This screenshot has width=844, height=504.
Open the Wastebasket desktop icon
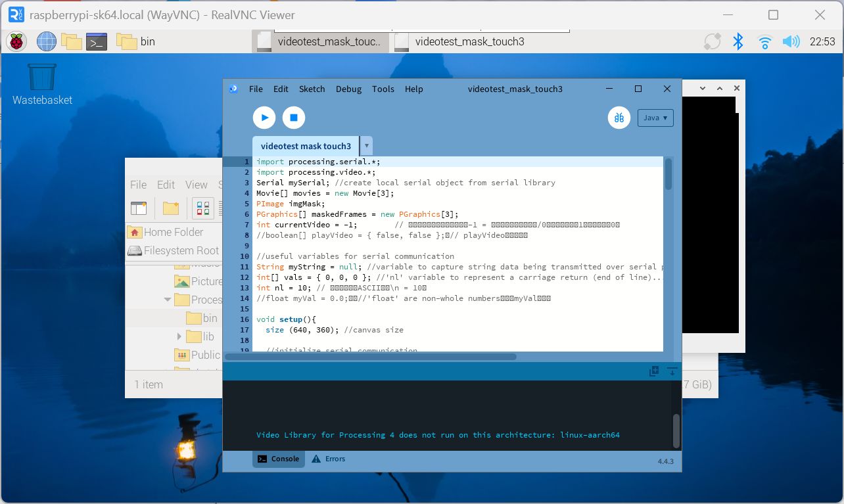point(42,84)
